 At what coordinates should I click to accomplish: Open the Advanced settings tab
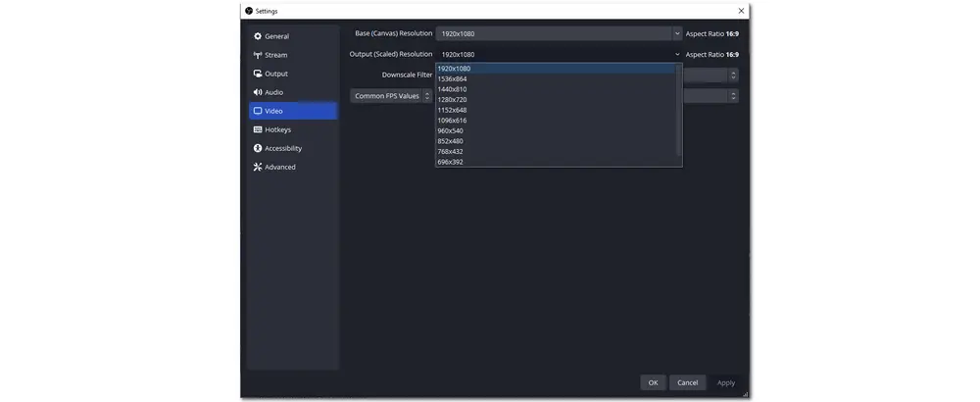293,167
